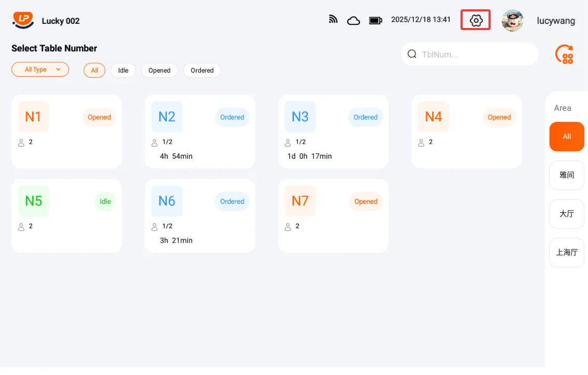The height and width of the screenshot is (375, 588).
Task: Click the 3h 21min duration text
Action: [176, 240]
